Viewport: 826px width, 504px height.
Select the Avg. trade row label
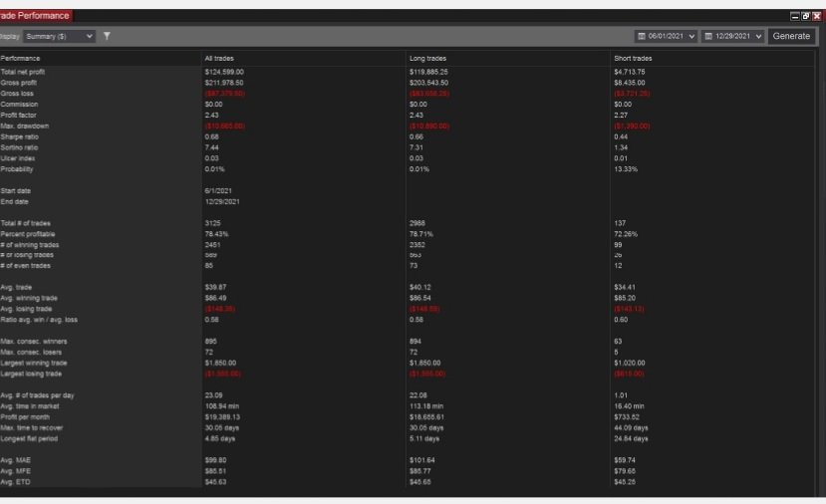pos(16,287)
